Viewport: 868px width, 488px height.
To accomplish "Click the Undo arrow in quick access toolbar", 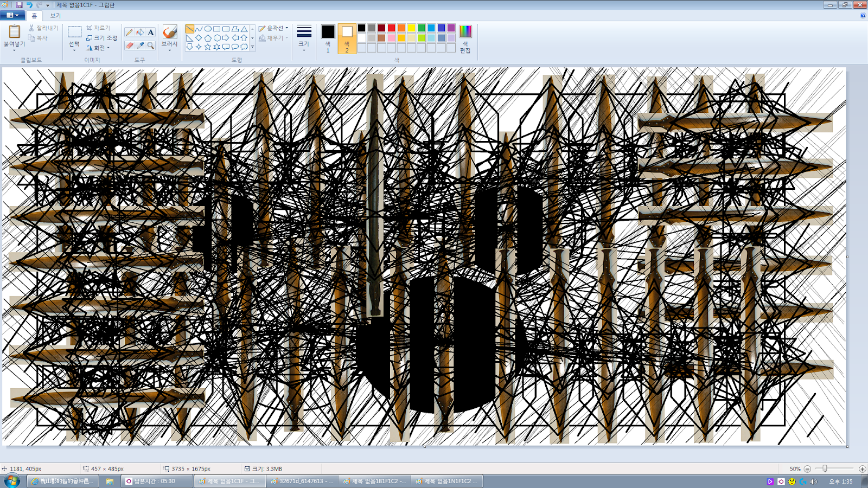I will (29, 4).
